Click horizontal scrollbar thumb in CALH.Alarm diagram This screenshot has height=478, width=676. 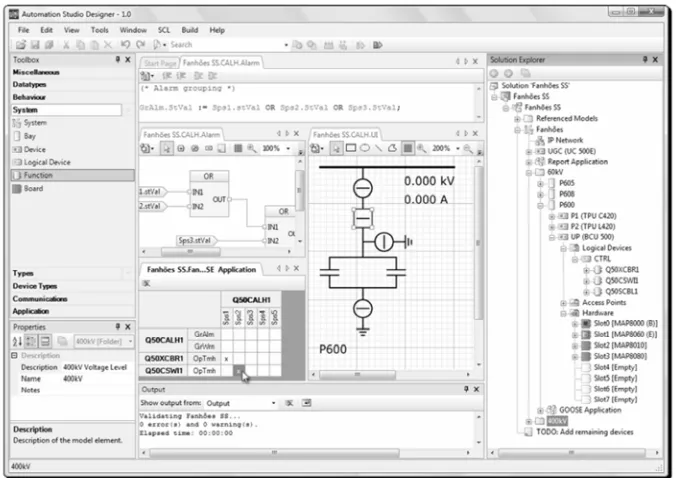190,251
